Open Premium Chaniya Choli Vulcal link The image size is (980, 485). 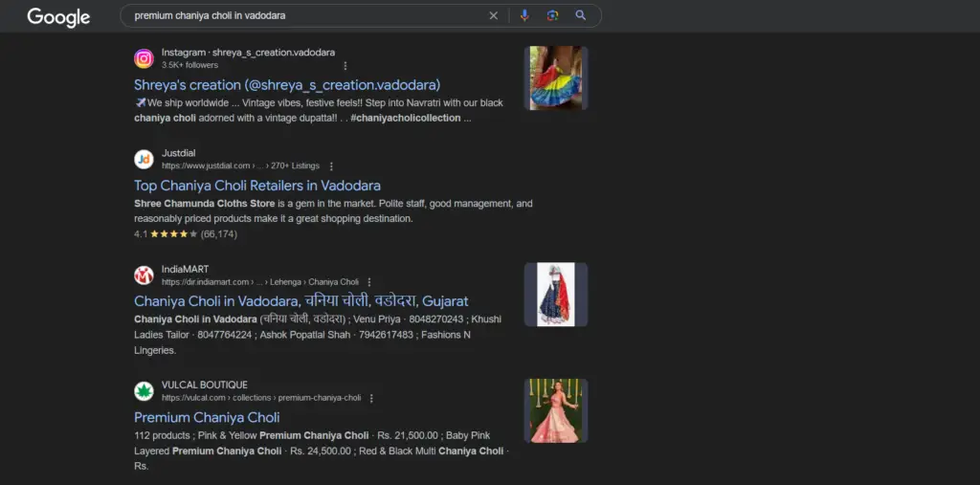pyautogui.click(x=207, y=417)
